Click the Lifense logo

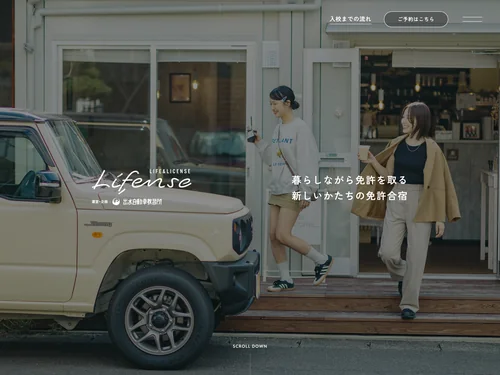point(142,181)
